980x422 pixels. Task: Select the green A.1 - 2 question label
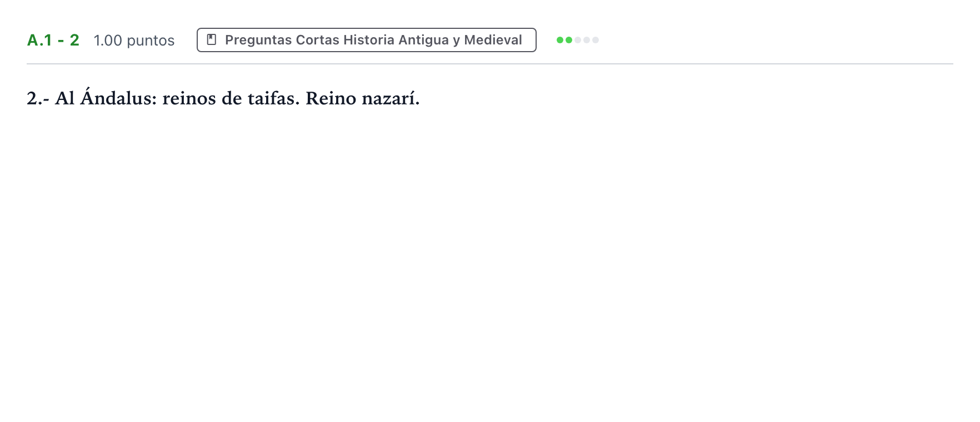click(53, 40)
